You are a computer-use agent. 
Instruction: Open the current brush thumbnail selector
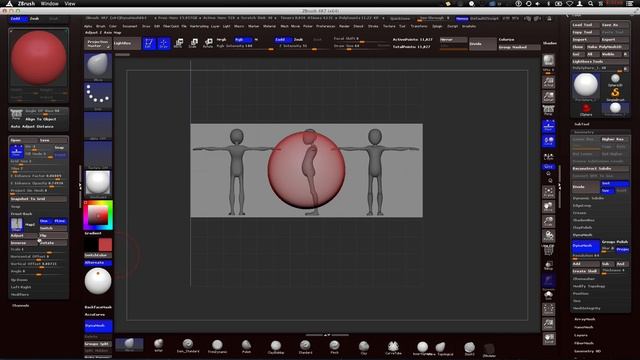point(98,66)
